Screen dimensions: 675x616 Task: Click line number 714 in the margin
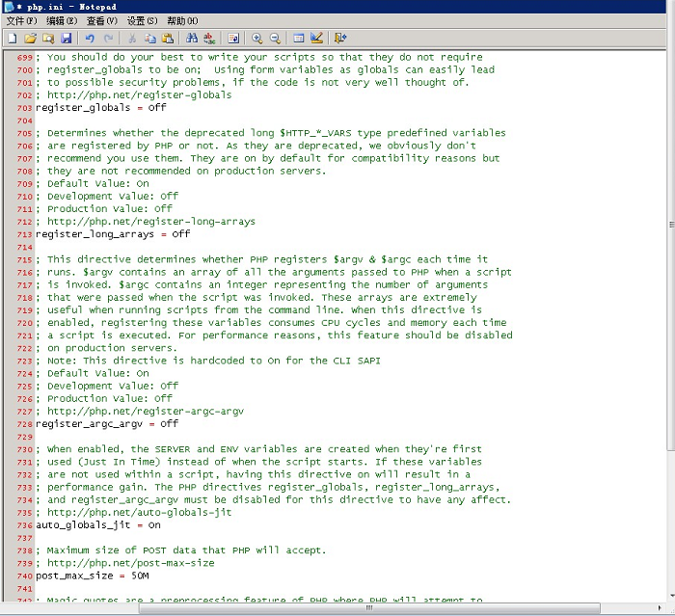coord(24,248)
